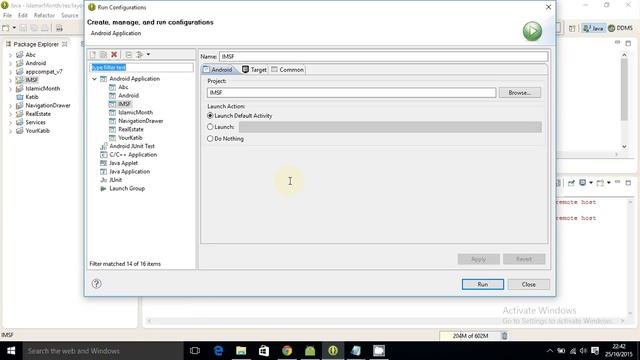
Task: Click the Run button
Action: tap(482, 284)
